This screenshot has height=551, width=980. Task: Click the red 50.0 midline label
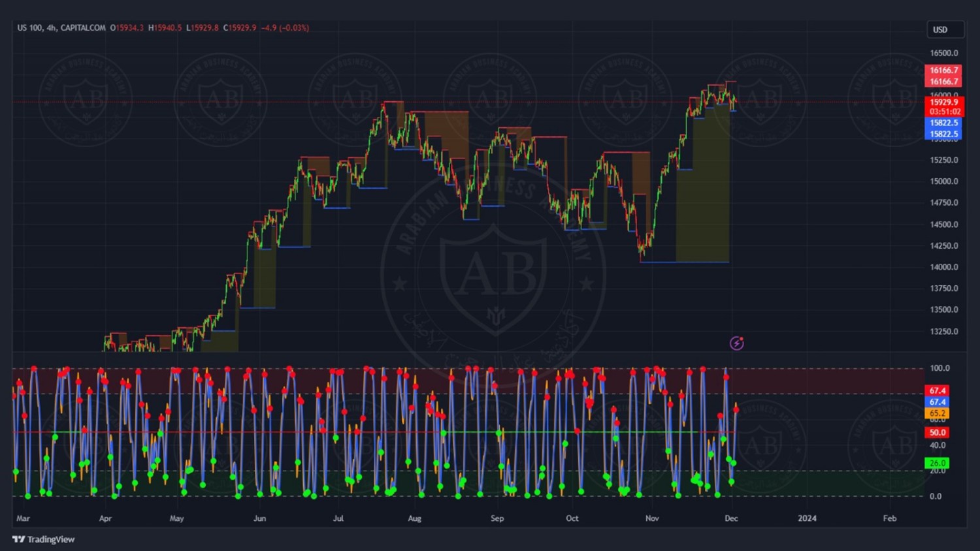[x=938, y=433]
